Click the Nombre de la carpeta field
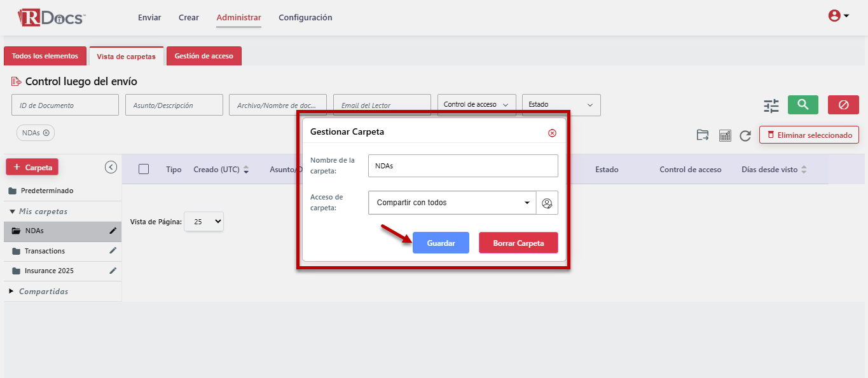The image size is (868, 378). tap(462, 166)
